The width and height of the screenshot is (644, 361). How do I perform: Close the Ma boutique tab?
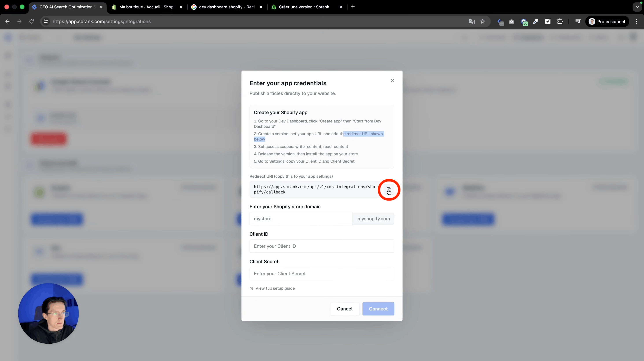(x=181, y=7)
